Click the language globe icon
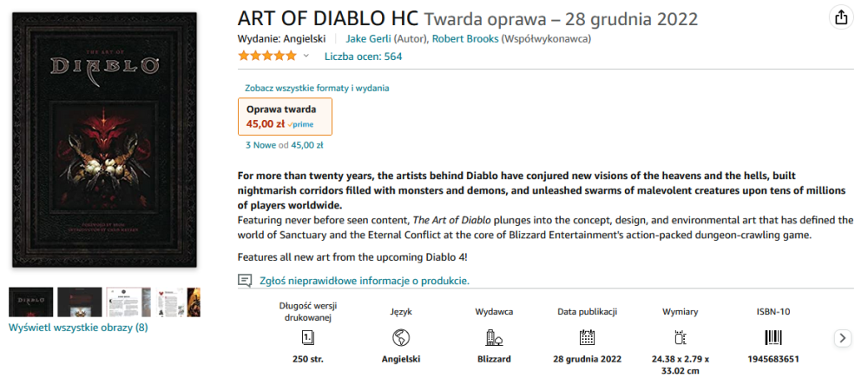The image size is (868, 385). (401, 337)
